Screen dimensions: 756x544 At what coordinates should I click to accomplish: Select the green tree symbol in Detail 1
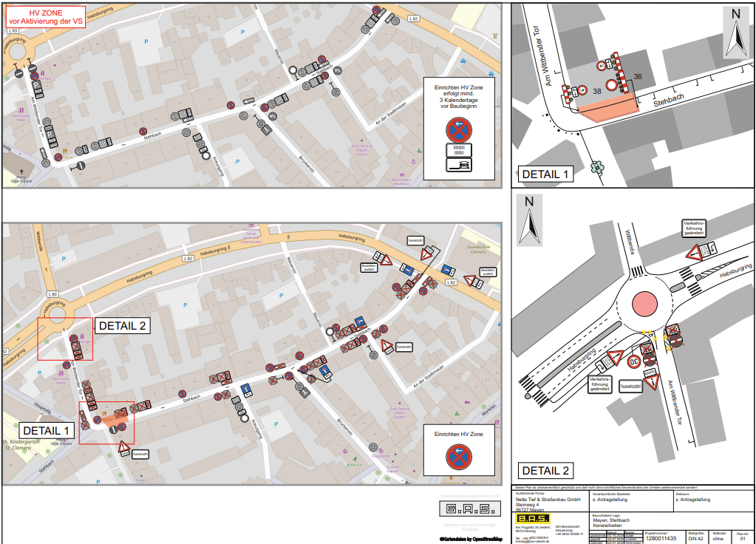(596, 167)
